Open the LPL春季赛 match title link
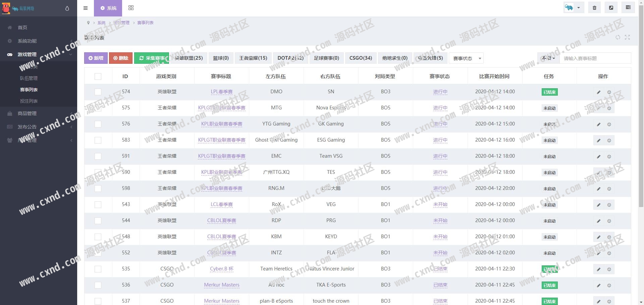 [x=222, y=92]
